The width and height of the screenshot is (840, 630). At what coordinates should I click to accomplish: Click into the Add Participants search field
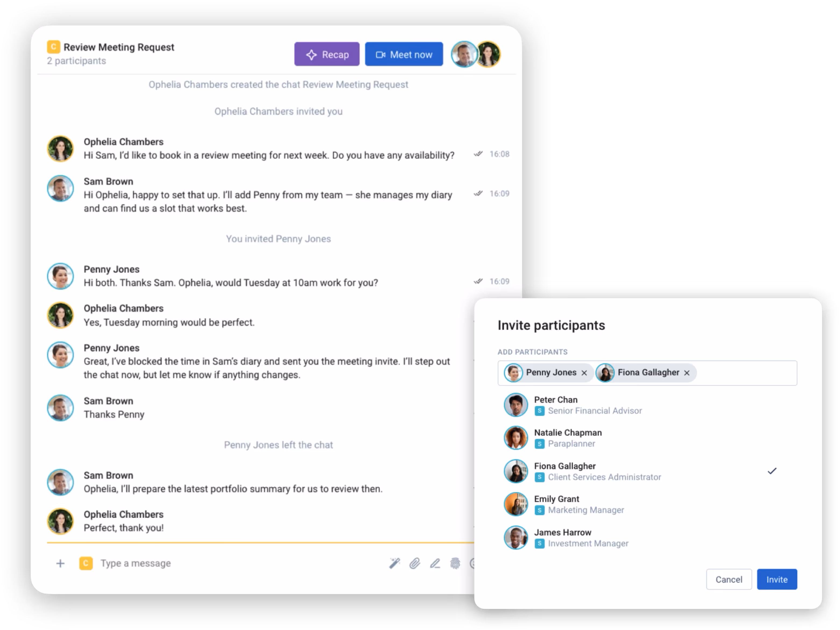click(x=746, y=373)
